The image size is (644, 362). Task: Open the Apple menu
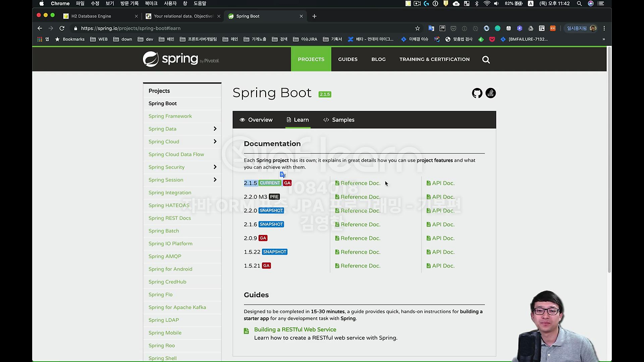[x=42, y=4]
